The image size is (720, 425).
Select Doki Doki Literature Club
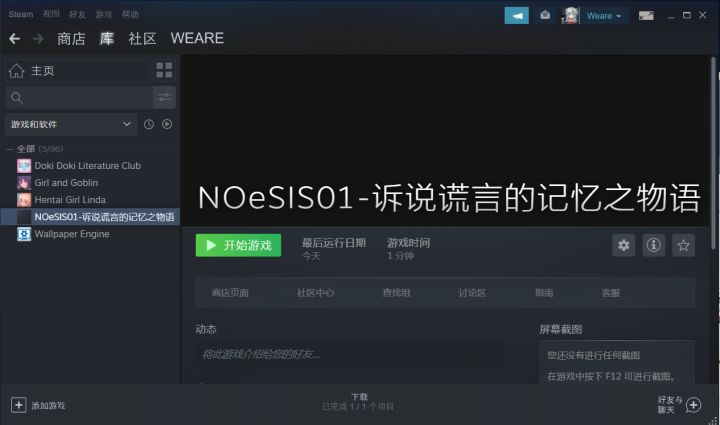point(88,166)
